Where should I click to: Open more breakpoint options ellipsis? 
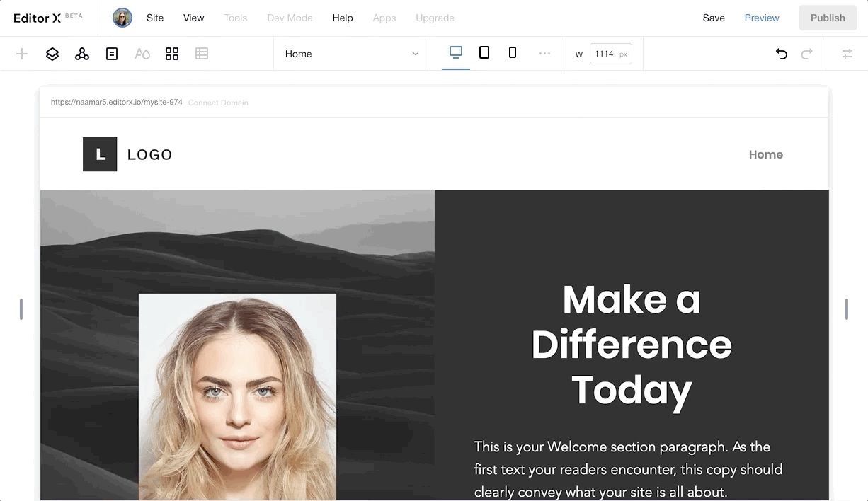[544, 53]
